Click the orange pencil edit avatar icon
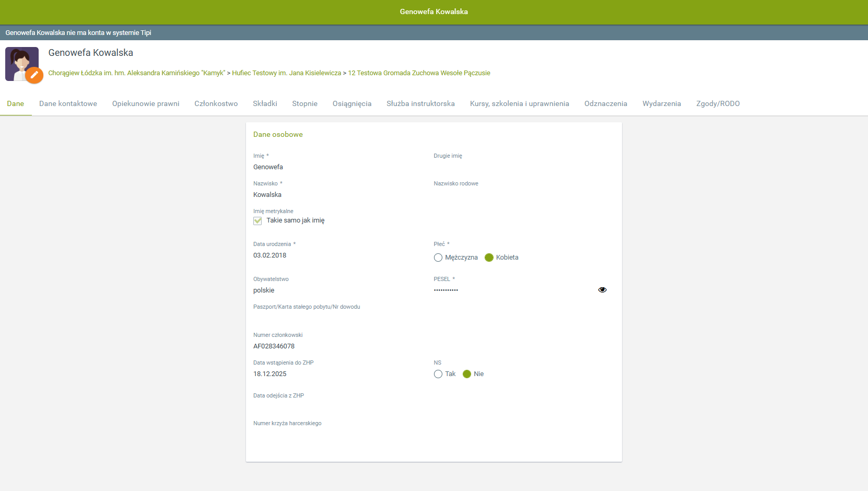Image resolution: width=868 pixels, height=491 pixels. (34, 75)
